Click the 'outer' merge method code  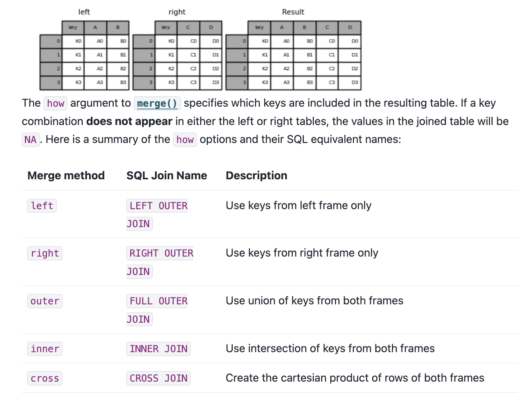coord(45,301)
